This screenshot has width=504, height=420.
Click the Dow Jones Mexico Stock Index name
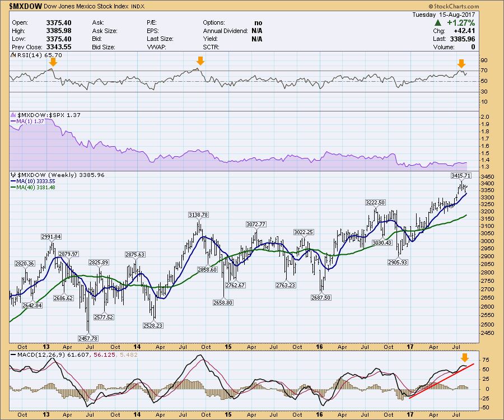coord(86,6)
